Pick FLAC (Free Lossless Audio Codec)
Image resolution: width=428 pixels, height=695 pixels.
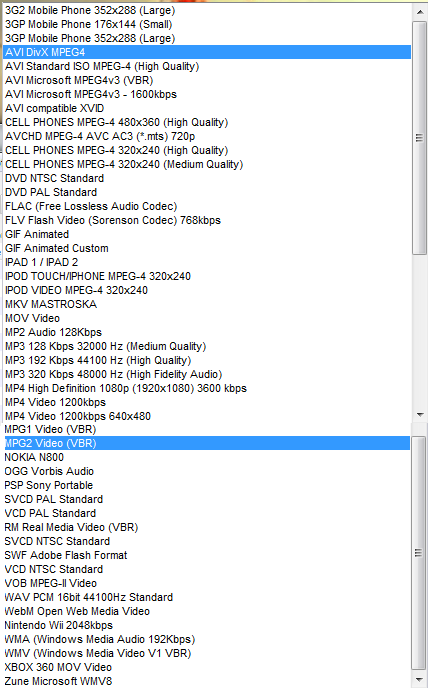(207, 206)
